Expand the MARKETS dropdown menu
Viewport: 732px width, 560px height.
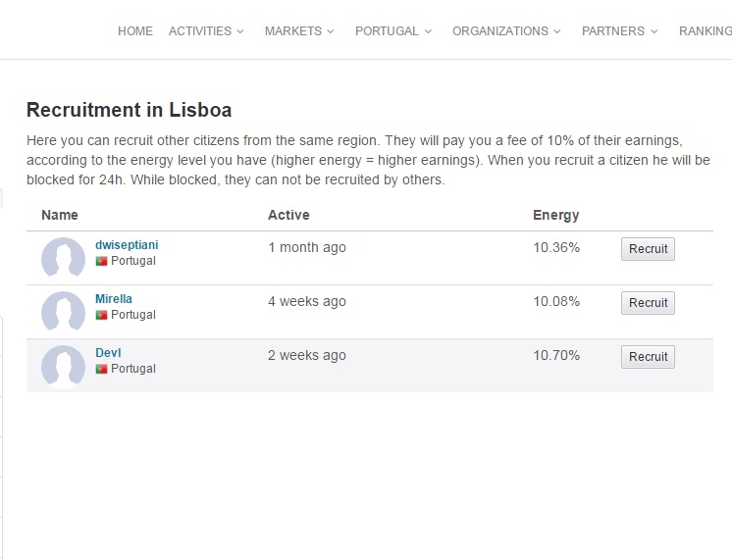(x=299, y=31)
